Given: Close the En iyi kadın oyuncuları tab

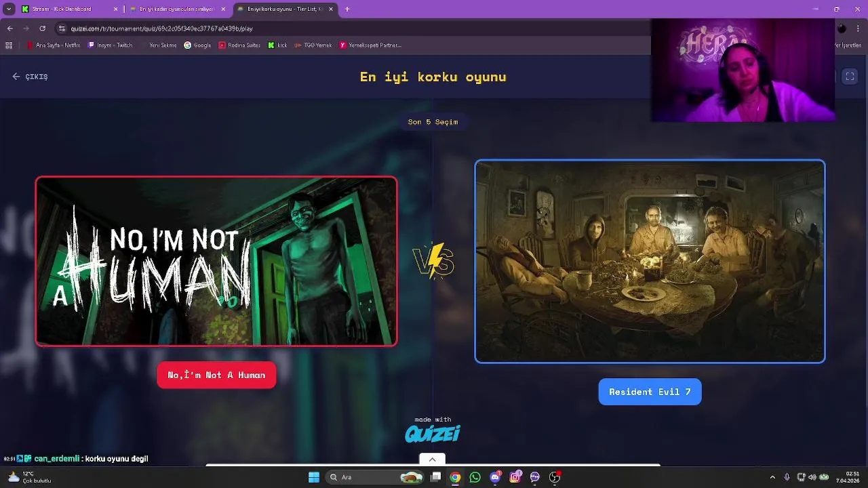Looking at the screenshot, I should (223, 9).
